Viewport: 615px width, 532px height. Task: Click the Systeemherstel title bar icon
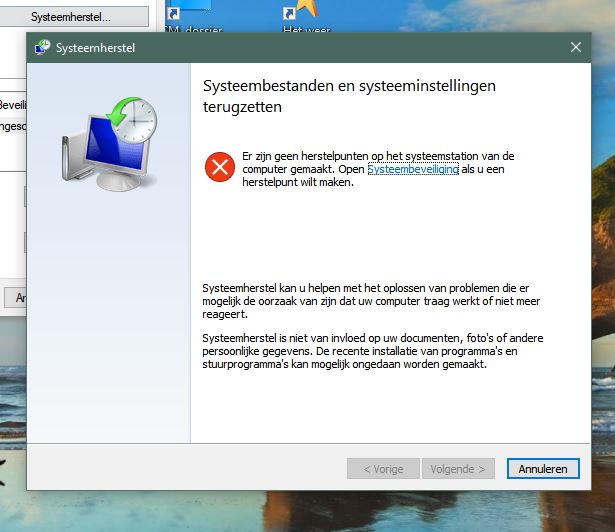[x=43, y=47]
